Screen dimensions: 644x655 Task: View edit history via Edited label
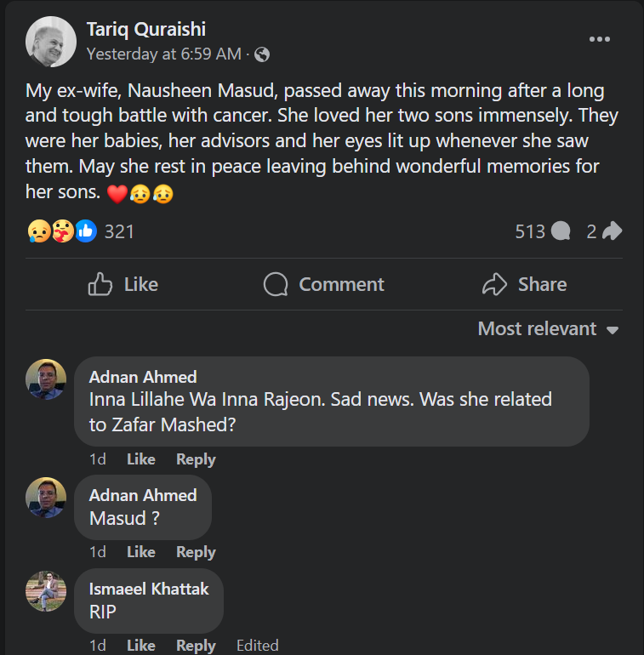257,646
